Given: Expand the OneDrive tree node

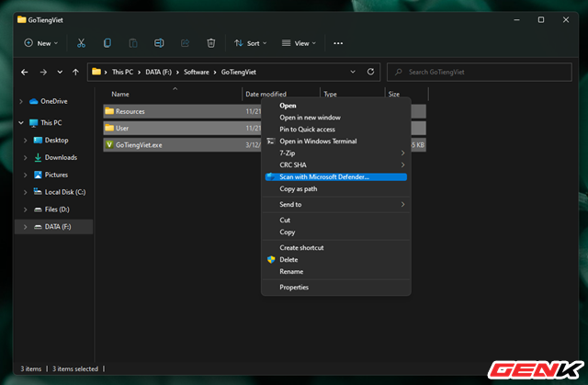Looking at the screenshot, I should (21, 101).
